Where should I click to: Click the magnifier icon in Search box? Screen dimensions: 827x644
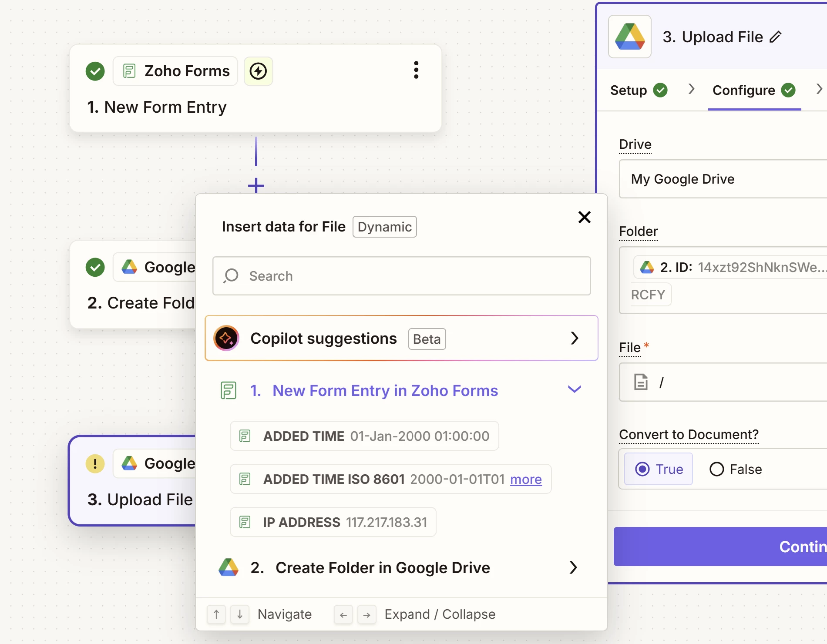(231, 276)
